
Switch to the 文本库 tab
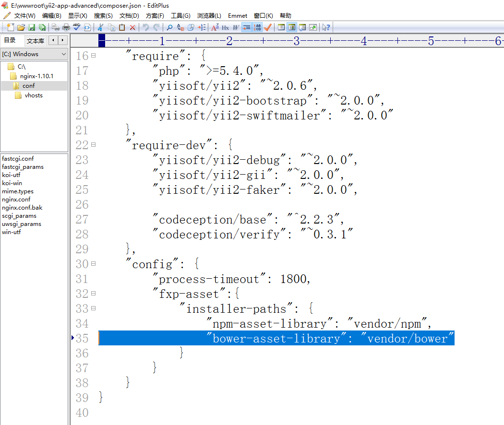[36, 41]
